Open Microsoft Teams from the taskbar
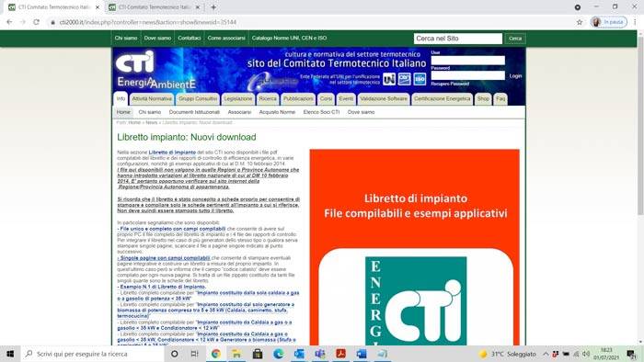Image resolution: width=644 pixels, height=362 pixels. 320,354
